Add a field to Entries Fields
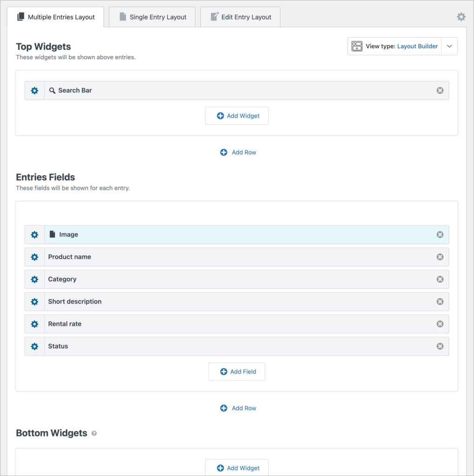474x476 pixels. coord(237,371)
